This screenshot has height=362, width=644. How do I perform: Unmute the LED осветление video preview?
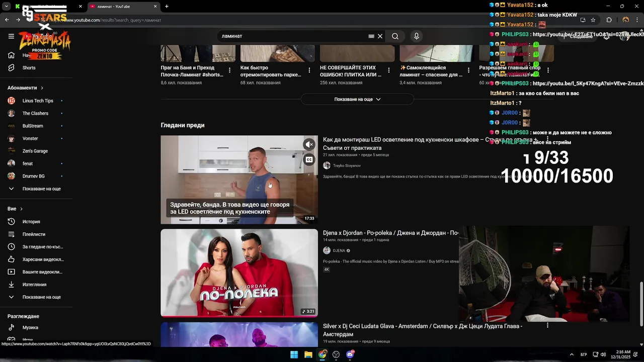coord(309,144)
